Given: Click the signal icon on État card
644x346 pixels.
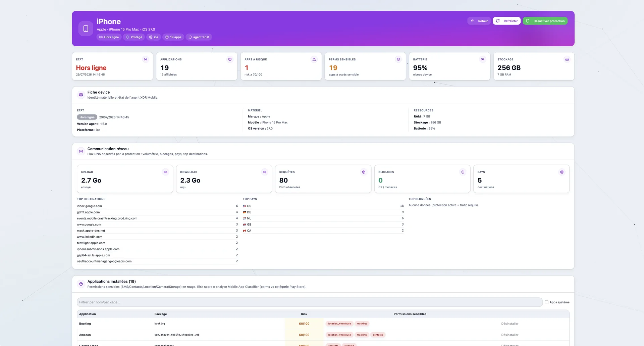Looking at the screenshot, I should coord(146,59).
